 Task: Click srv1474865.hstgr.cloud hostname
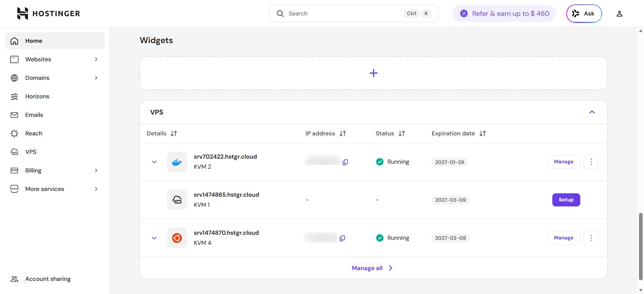click(226, 195)
